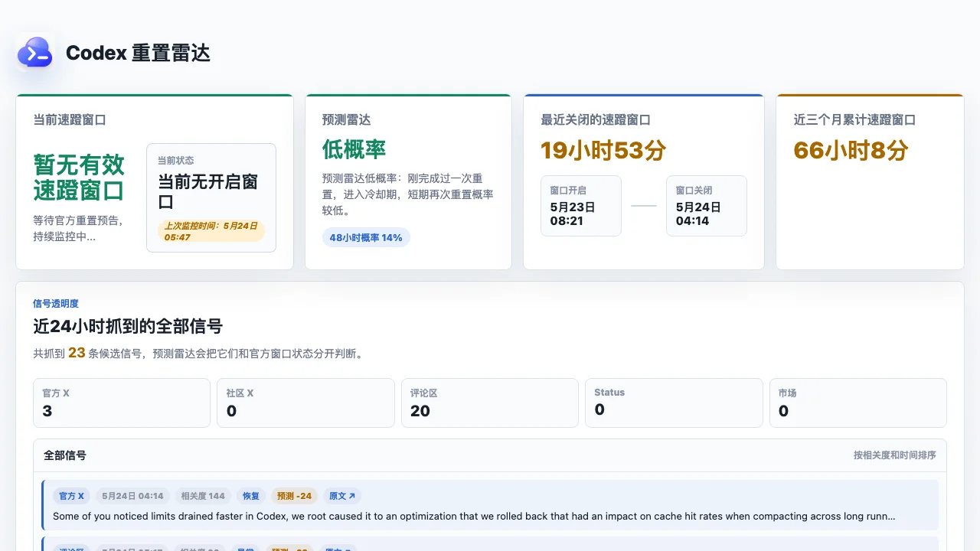Viewport: 980px width, 551px height.
Task: Click the 当前无开启窗口 status box
Action: click(x=211, y=197)
